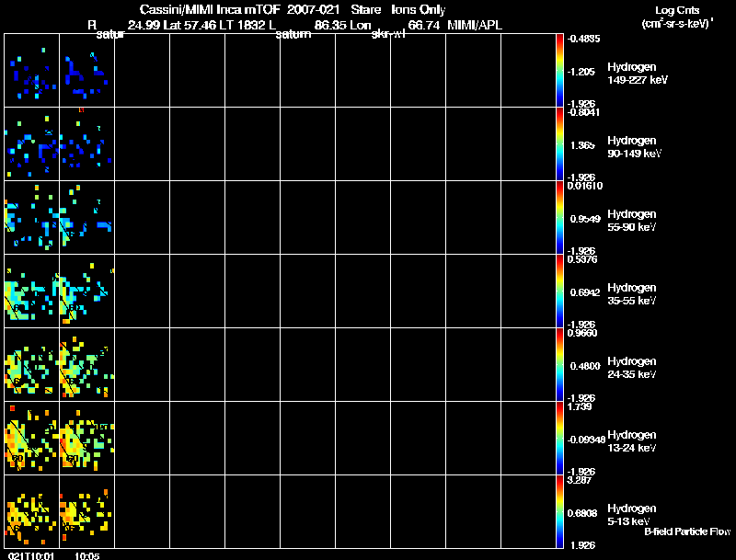
Task: Click the 'Cassini/MIMI Inca mTOF' title text
Action: point(210,10)
